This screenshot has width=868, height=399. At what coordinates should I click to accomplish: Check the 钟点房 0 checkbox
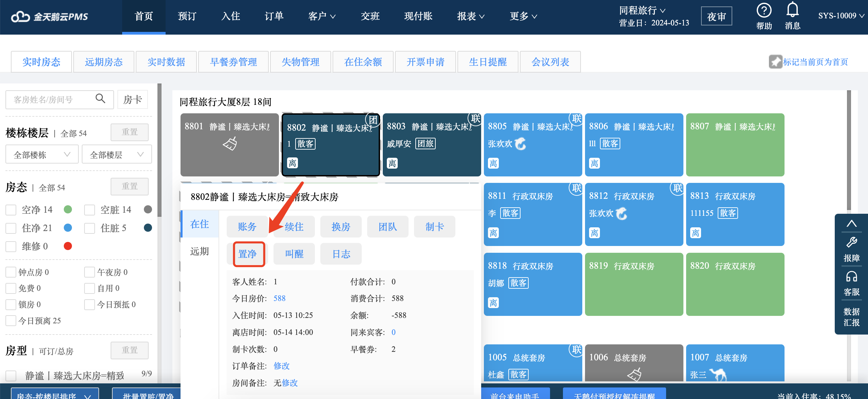(11, 272)
